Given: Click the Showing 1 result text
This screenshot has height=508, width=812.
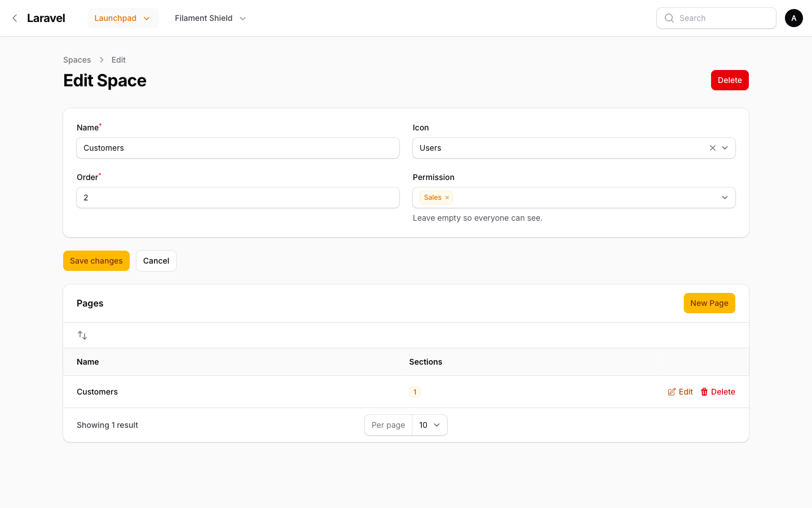Looking at the screenshot, I should point(107,425).
